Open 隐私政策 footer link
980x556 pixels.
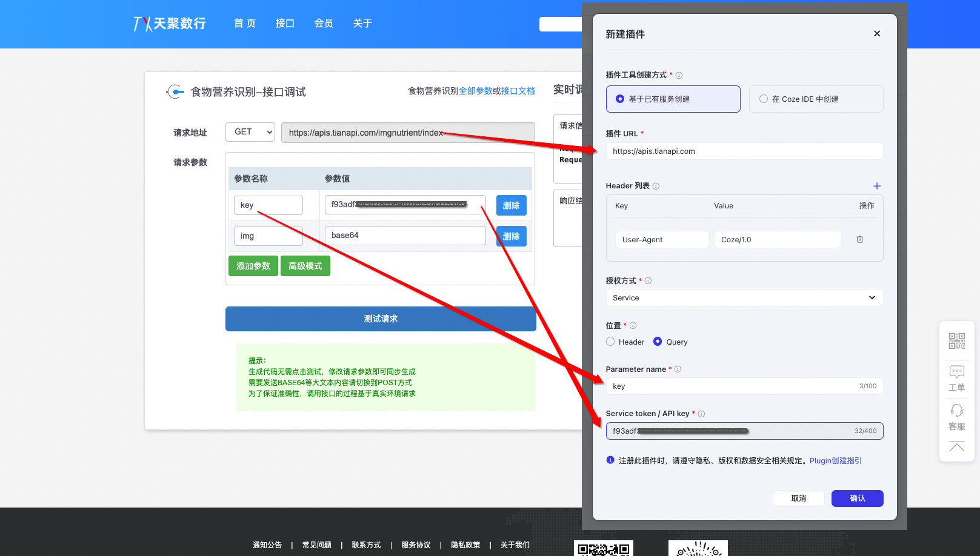tap(465, 545)
